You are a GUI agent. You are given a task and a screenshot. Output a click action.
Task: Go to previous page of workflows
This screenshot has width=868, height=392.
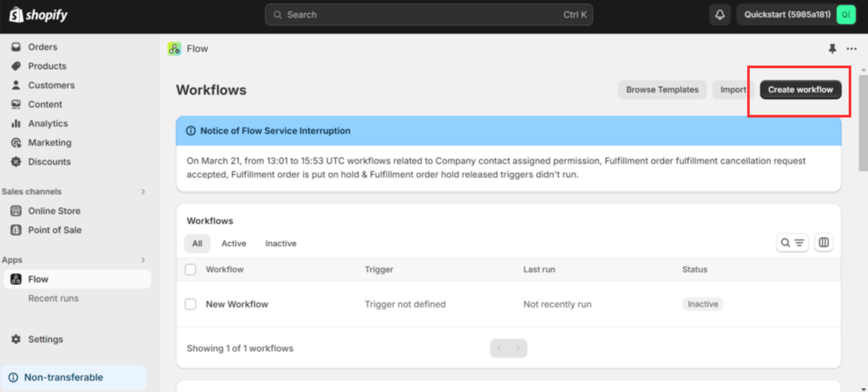click(499, 348)
